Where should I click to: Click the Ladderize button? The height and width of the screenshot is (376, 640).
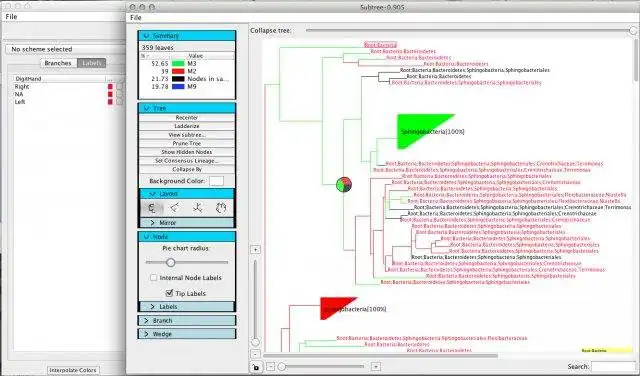(187, 126)
